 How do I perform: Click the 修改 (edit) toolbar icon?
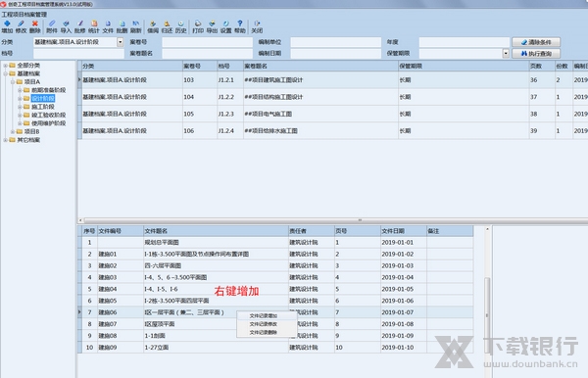[x=21, y=26]
